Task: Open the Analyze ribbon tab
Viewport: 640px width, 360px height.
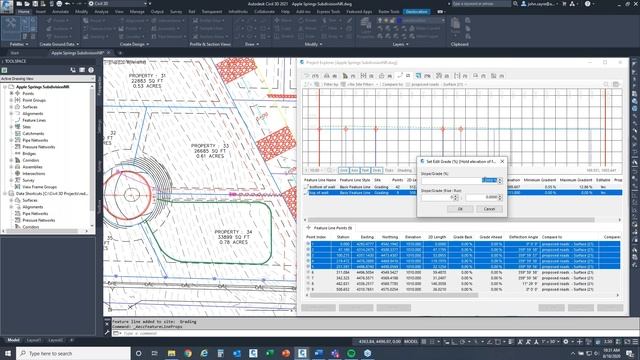Action: coord(101,12)
